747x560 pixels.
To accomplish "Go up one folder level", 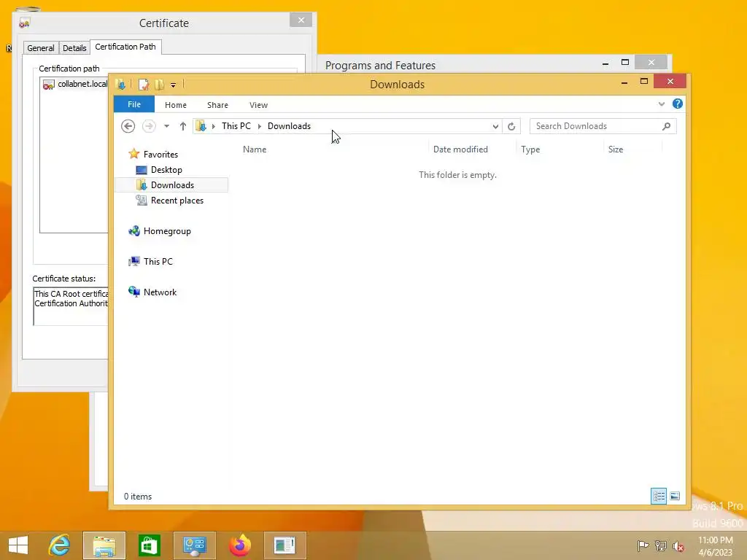I will pyautogui.click(x=183, y=126).
